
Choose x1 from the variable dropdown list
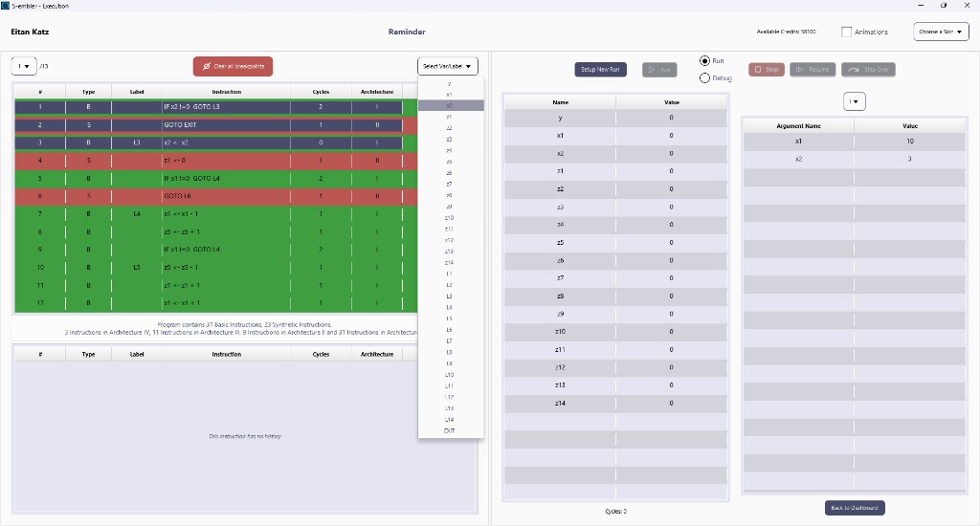coord(450,95)
